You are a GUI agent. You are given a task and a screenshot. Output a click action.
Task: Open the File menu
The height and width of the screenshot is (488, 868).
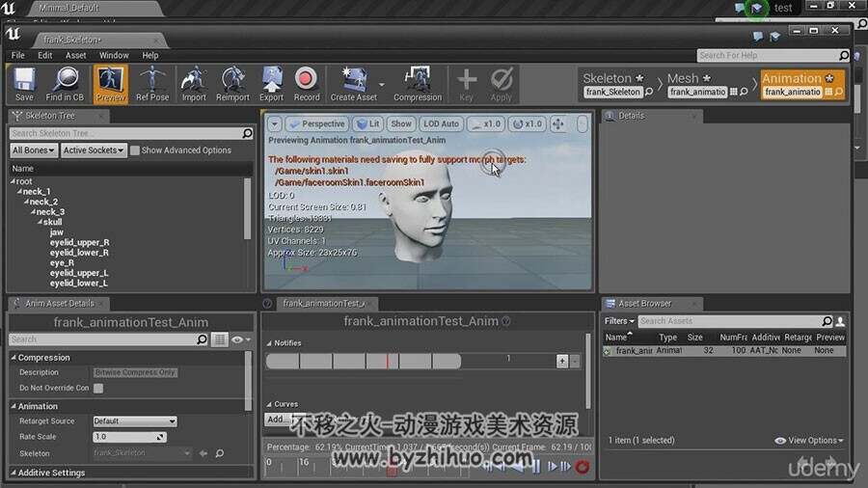17,55
